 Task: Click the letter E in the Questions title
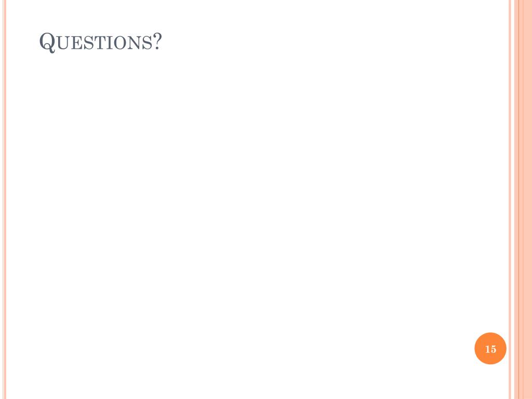[x=77, y=44]
